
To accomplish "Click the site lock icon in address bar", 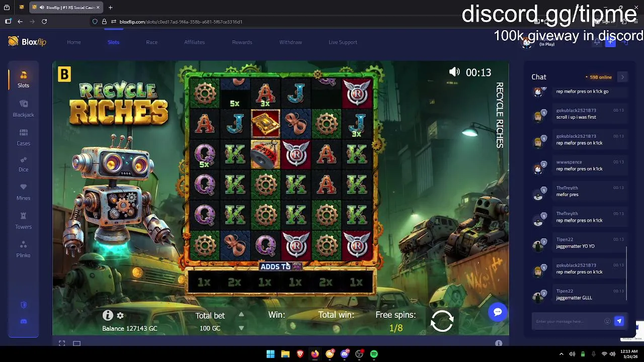I will click(104, 22).
